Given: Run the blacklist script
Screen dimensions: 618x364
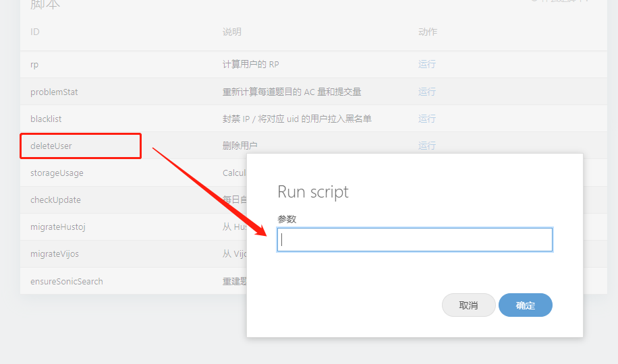Looking at the screenshot, I should click(427, 119).
